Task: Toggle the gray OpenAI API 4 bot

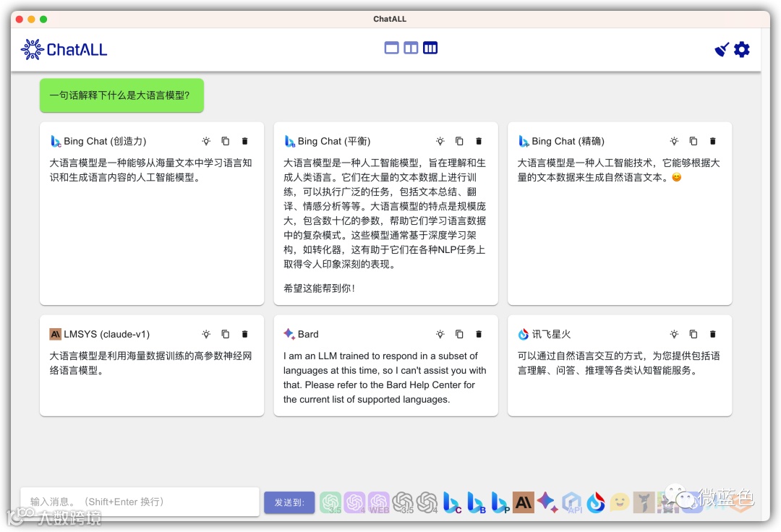Action: pos(427,502)
